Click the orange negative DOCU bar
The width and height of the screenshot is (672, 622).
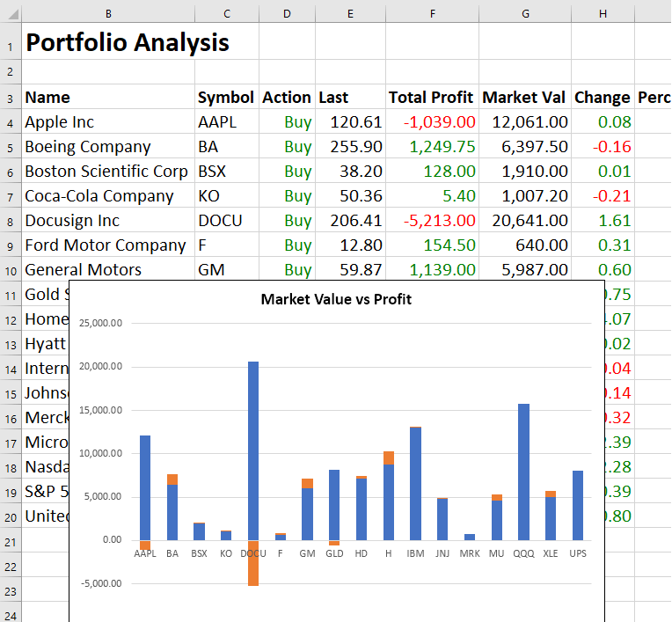click(253, 563)
